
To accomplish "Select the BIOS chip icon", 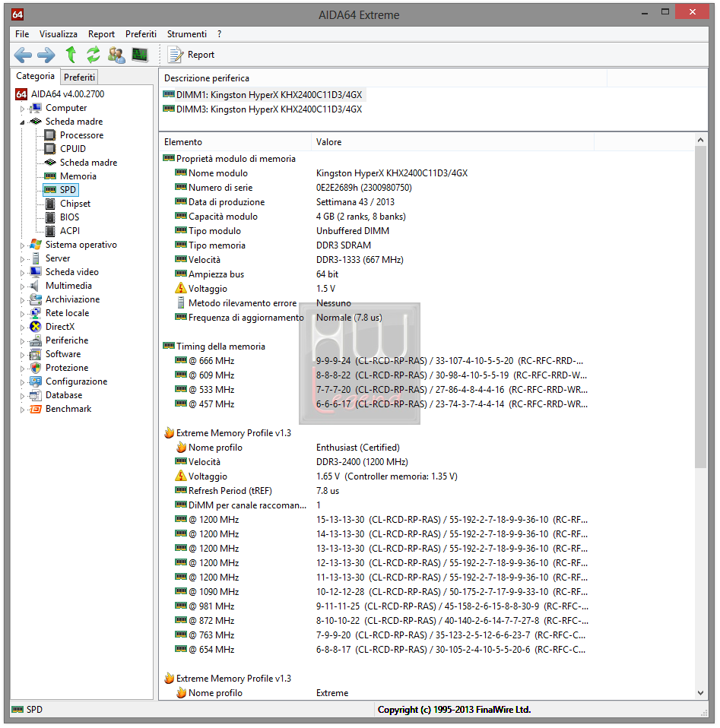I will (50, 217).
